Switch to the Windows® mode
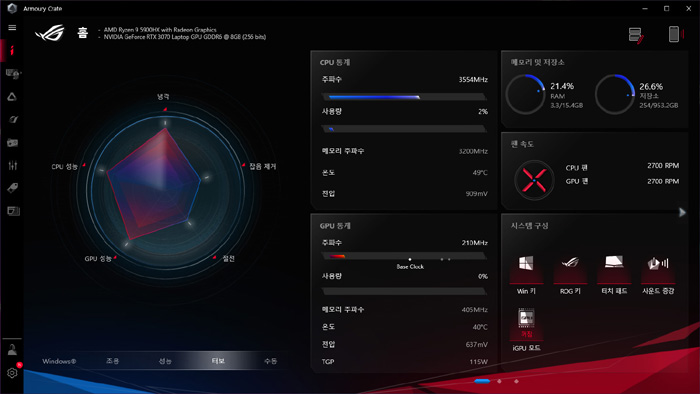This screenshot has width=700, height=394. (x=59, y=361)
